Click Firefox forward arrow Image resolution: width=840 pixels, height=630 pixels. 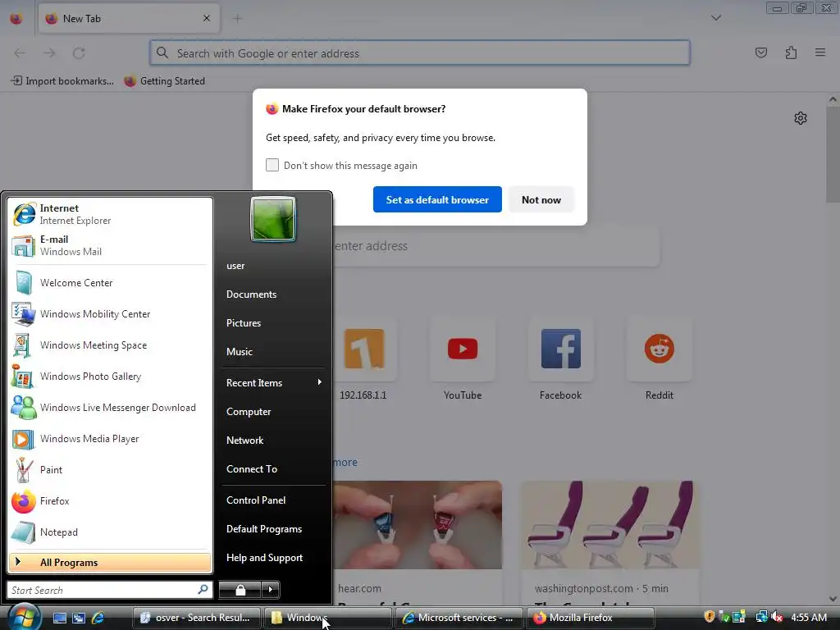(49, 53)
